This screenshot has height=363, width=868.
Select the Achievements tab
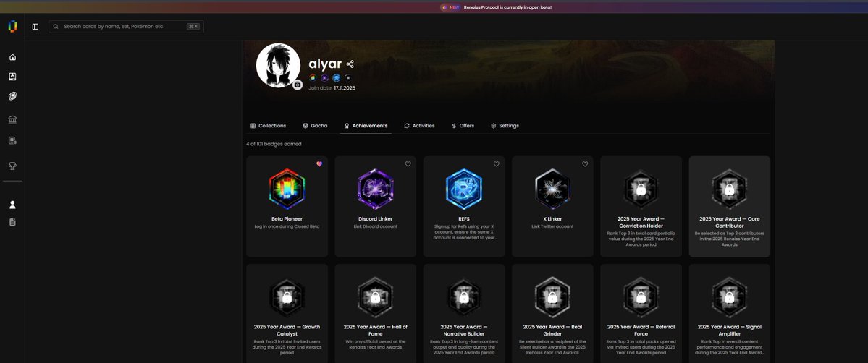(366, 126)
